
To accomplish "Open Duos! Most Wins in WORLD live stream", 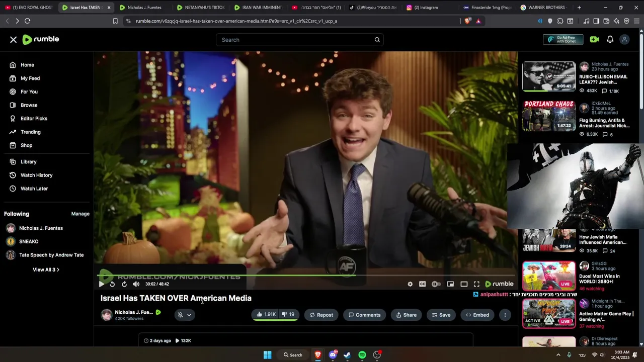I will point(549,276).
